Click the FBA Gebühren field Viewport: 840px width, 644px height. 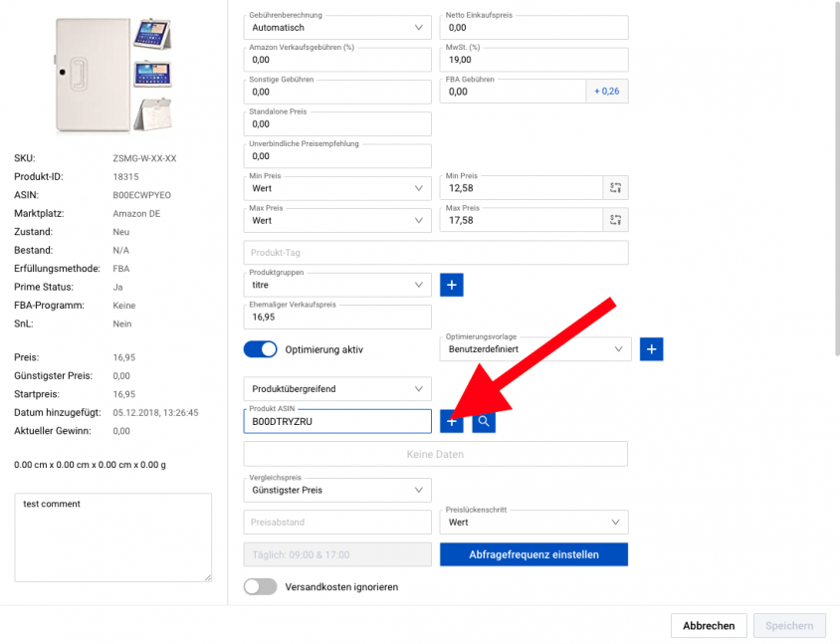pos(513,92)
